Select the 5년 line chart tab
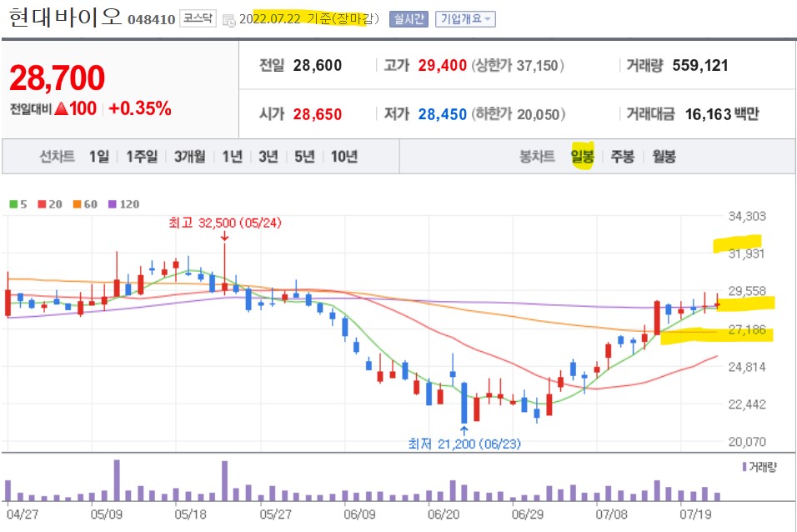797x532 pixels. pyautogui.click(x=304, y=157)
